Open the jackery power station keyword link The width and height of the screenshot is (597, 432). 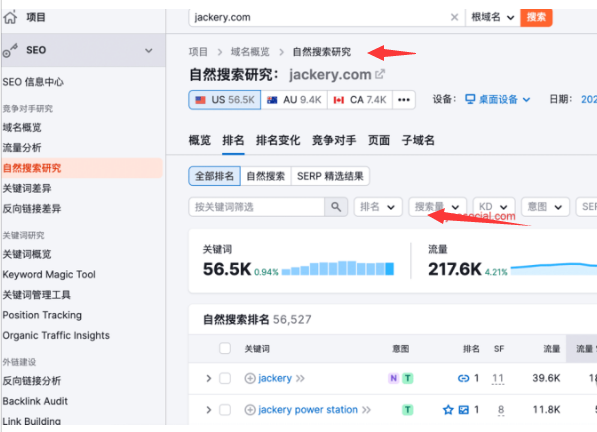(x=308, y=410)
